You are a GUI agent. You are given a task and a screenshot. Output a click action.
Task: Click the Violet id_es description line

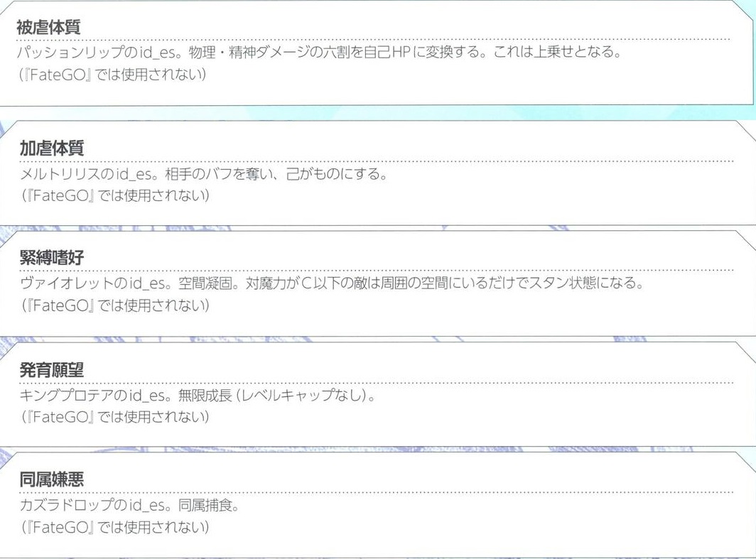pos(333,283)
